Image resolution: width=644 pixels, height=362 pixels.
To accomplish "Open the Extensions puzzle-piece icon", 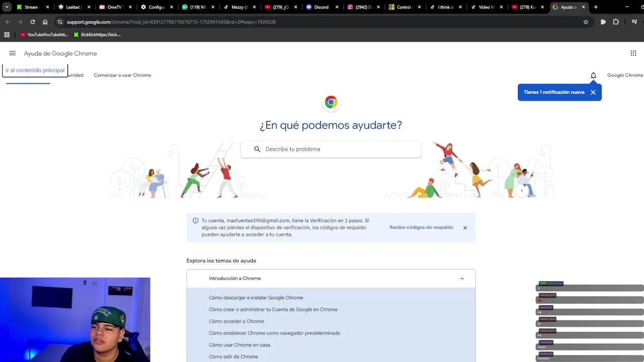I will (616, 22).
